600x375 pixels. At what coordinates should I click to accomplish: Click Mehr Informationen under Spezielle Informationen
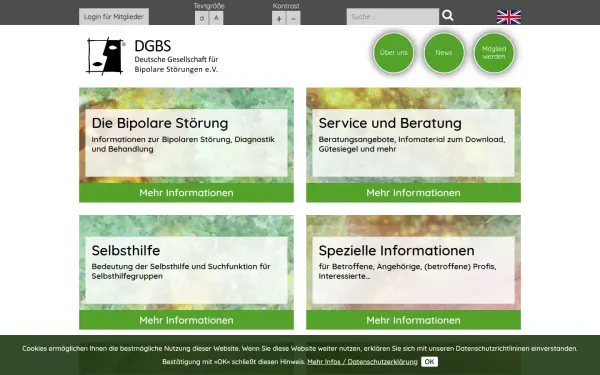[413, 320]
